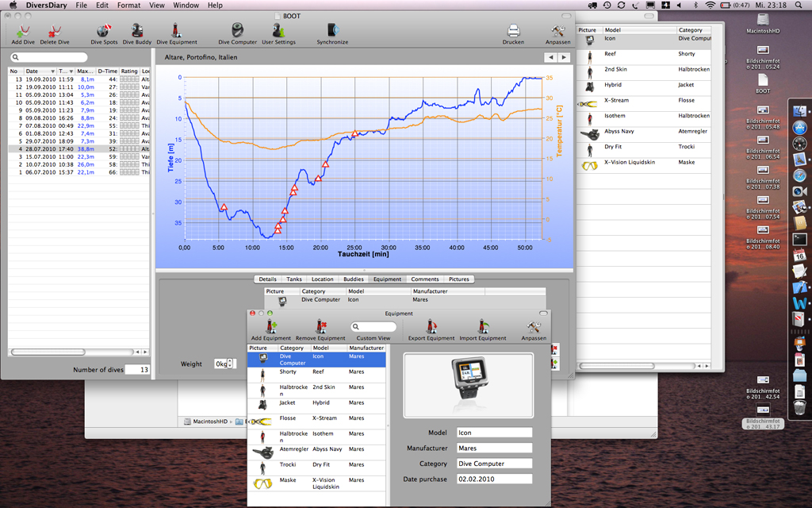Select the Abyss Navy row in the background list
Image resolution: width=812 pixels, height=508 pixels.
pyautogui.click(x=644, y=135)
